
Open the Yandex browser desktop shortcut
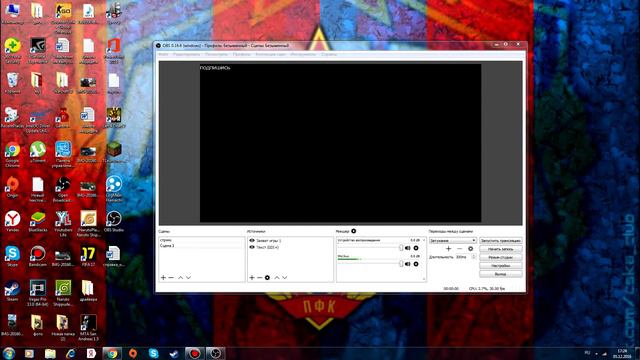pos(12,222)
